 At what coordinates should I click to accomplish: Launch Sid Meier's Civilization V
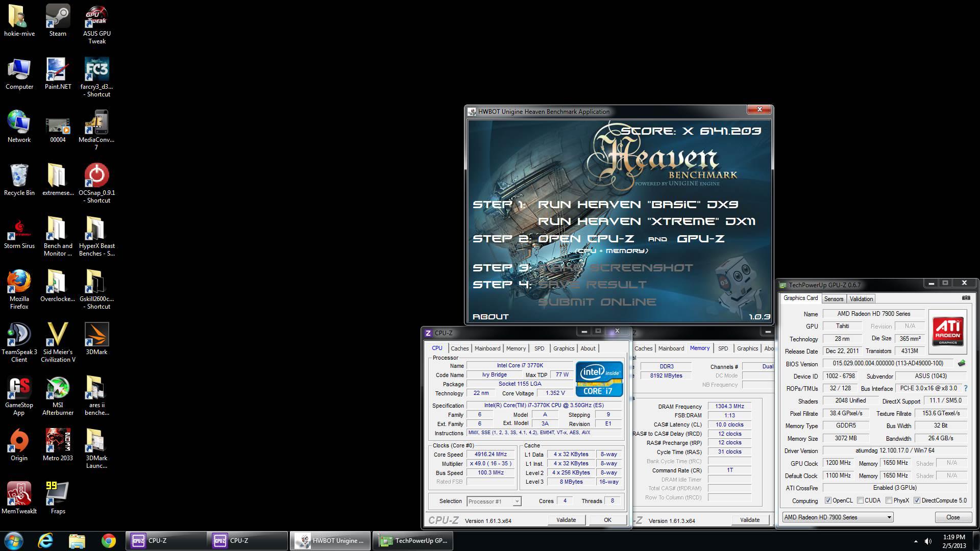[58, 342]
